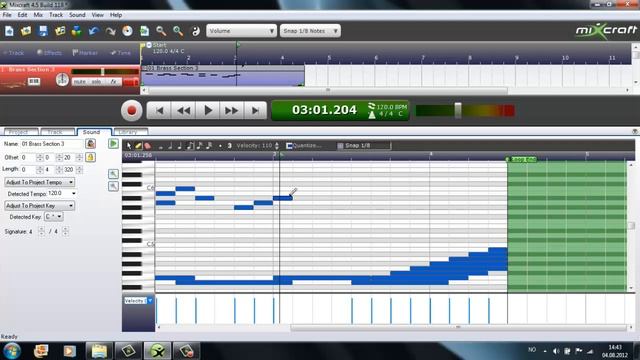The image size is (640, 360).
Task: Toggle the offset lock padlock icon
Action: [91, 157]
